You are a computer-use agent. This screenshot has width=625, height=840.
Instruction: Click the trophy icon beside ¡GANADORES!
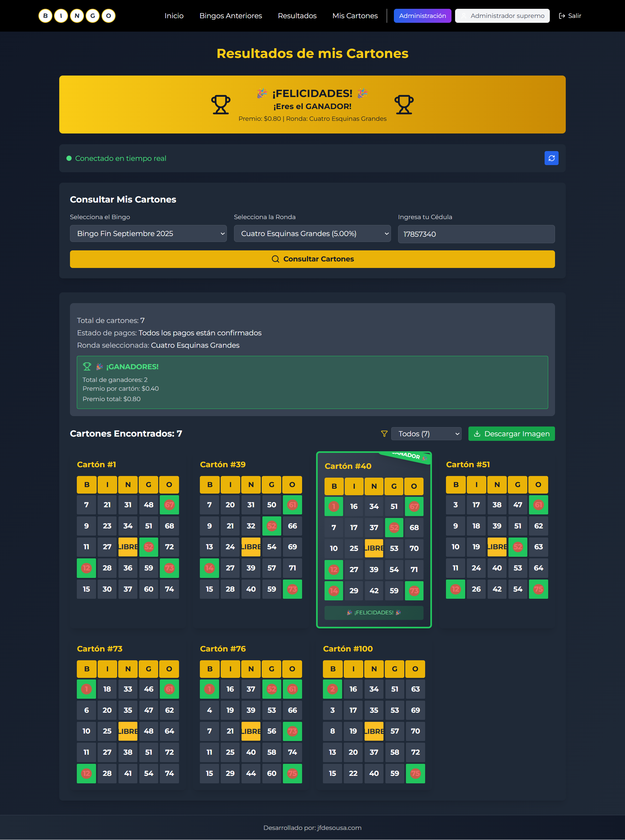point(87,366)
